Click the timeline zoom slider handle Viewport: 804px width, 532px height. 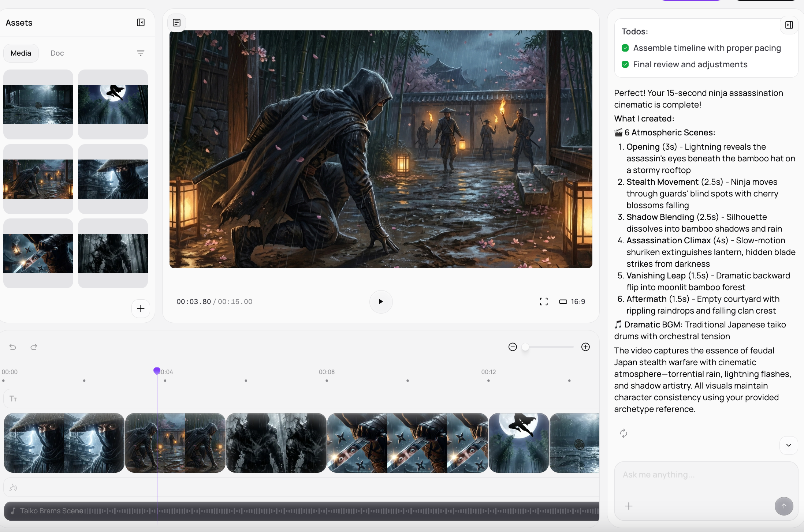(525, 347)
